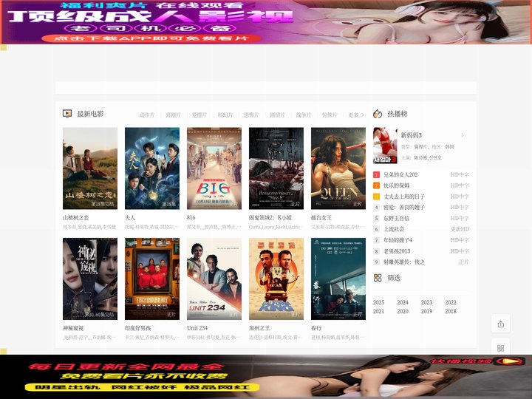The width and height of the screenshot is (532, 399).
Task: Open ranked item 上流社会
Action: (394, 229)
